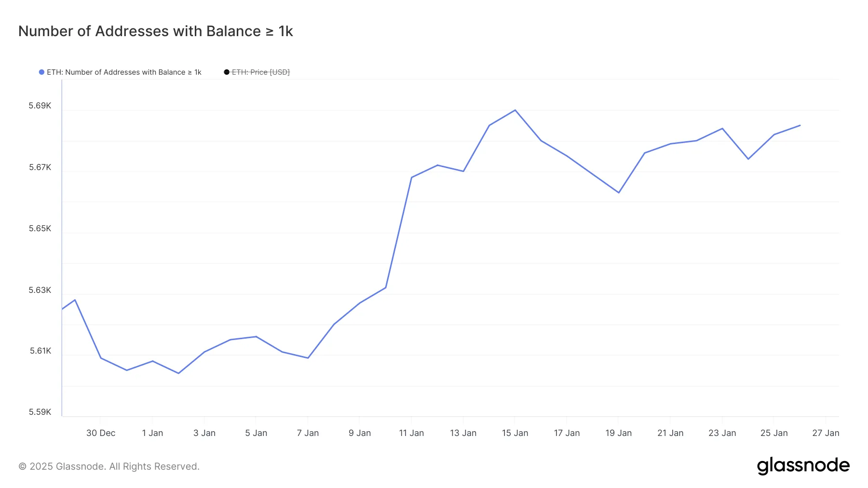Viewport: 868px width, 488px height.
Task: Click the blue legend dot for ETH addresses
Action: (x=41, y=72)
